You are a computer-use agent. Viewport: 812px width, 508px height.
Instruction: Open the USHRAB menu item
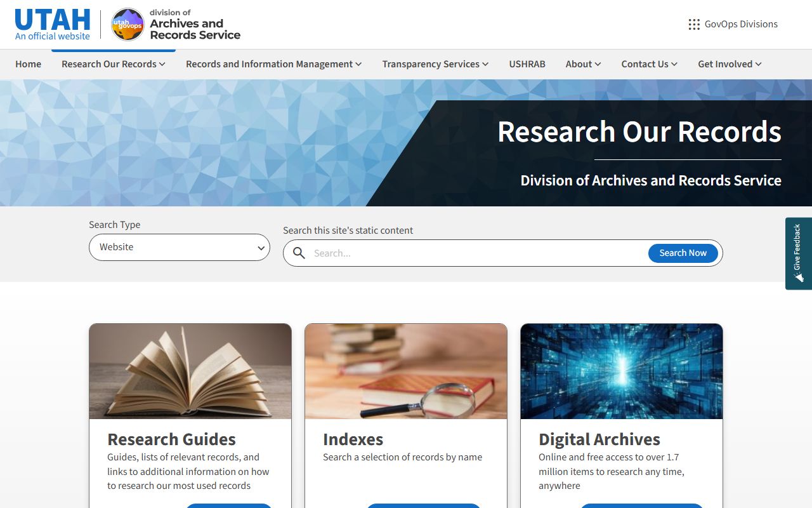(527, 64)
